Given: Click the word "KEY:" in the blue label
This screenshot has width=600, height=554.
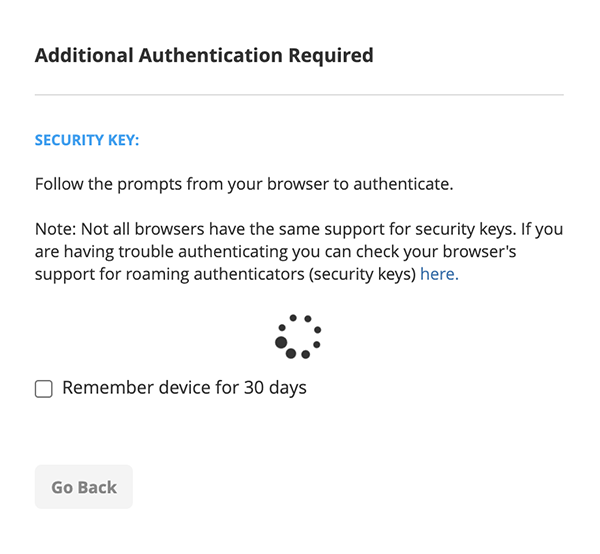Looking at the screenshot, I should (119, 140).
